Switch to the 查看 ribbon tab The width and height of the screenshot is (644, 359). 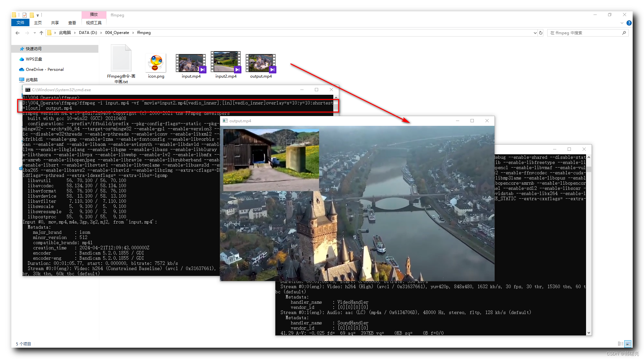[x=72, y=23]
